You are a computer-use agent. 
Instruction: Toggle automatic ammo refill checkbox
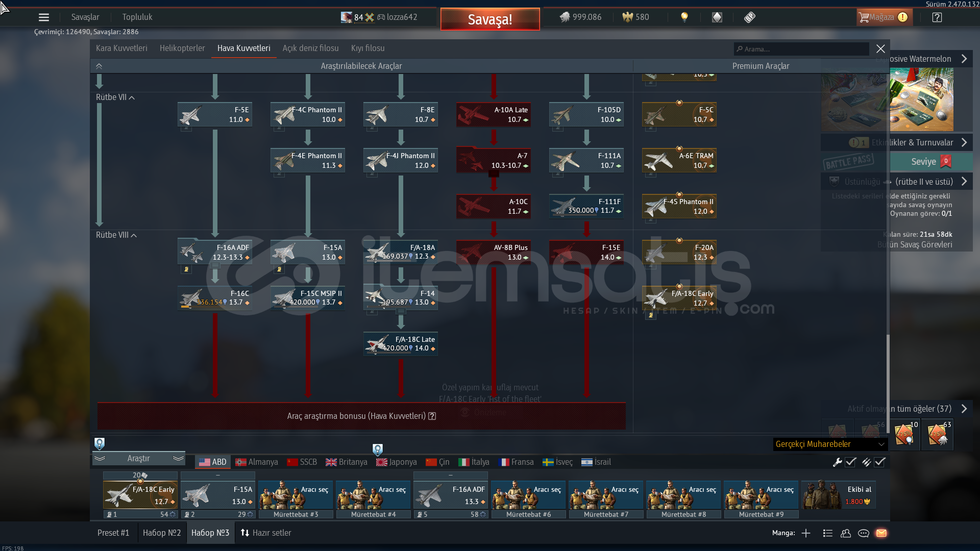[879, 462]
